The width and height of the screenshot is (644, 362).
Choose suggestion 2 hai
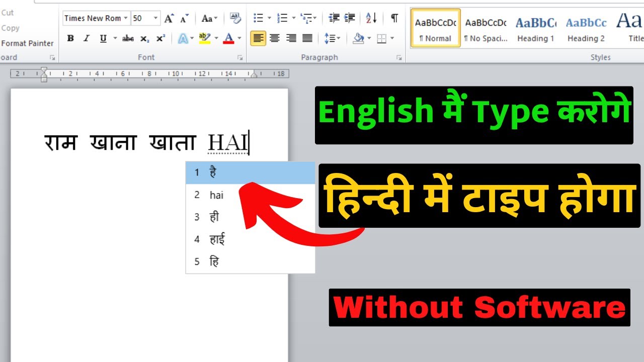(251, 195)
